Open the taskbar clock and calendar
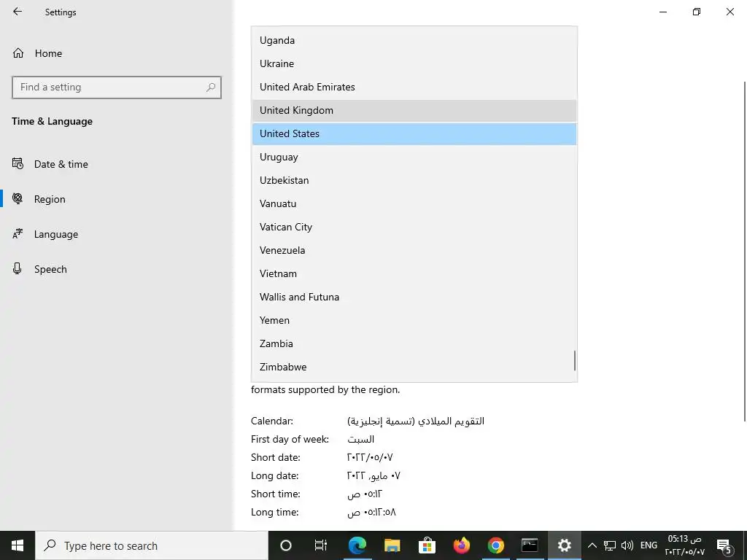The height and width of the screenshot is (560, 747). tap(684, 545)
